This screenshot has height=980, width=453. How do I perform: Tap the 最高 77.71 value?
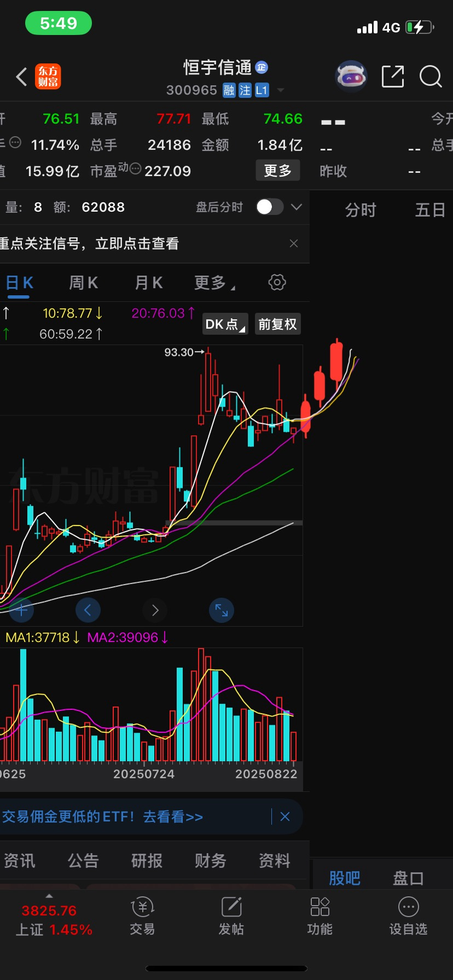coord(174,119)
